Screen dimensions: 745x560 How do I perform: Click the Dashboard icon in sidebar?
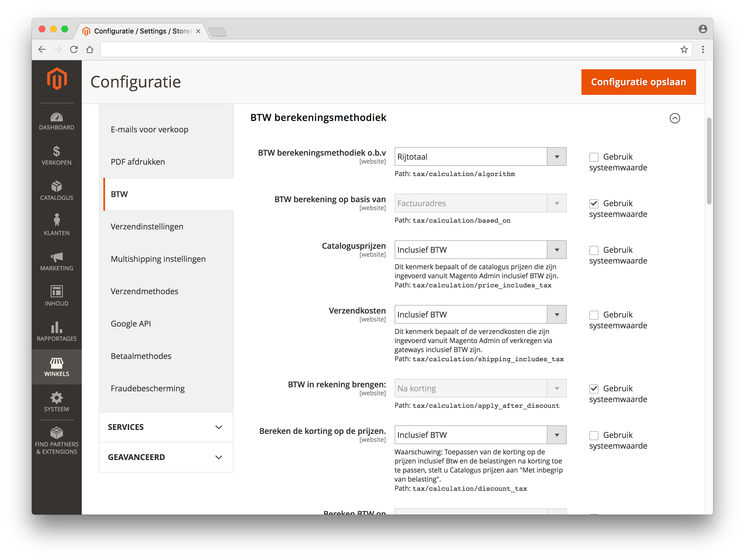coord(57,118)
